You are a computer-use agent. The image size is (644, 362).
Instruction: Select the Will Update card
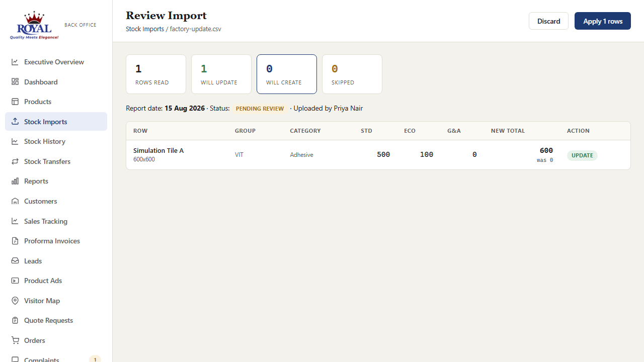[221, 74]
